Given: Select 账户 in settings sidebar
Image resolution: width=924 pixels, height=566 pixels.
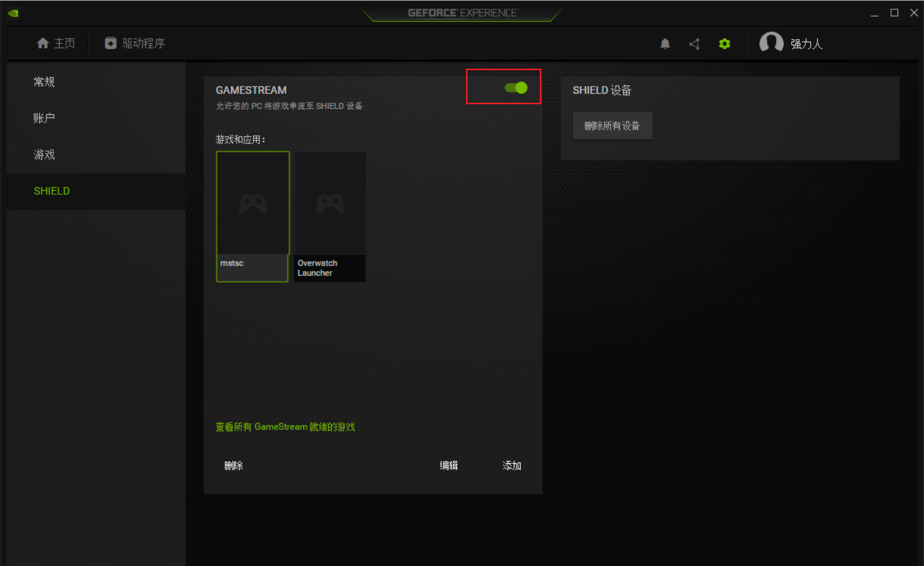Looking at the screenshot, I should click(x=96, y=118).
